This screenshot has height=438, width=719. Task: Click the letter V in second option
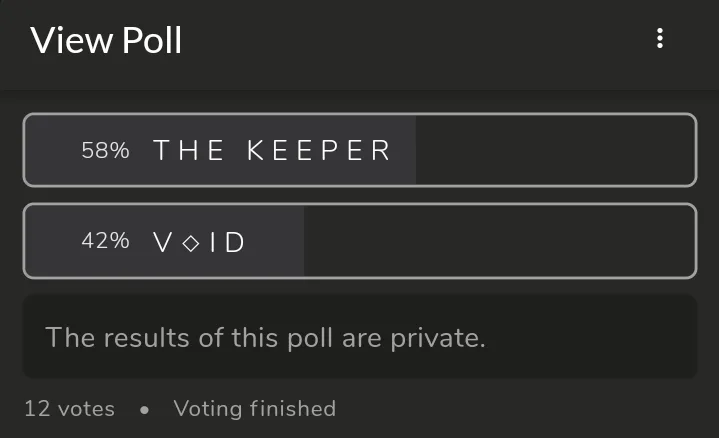163,243
